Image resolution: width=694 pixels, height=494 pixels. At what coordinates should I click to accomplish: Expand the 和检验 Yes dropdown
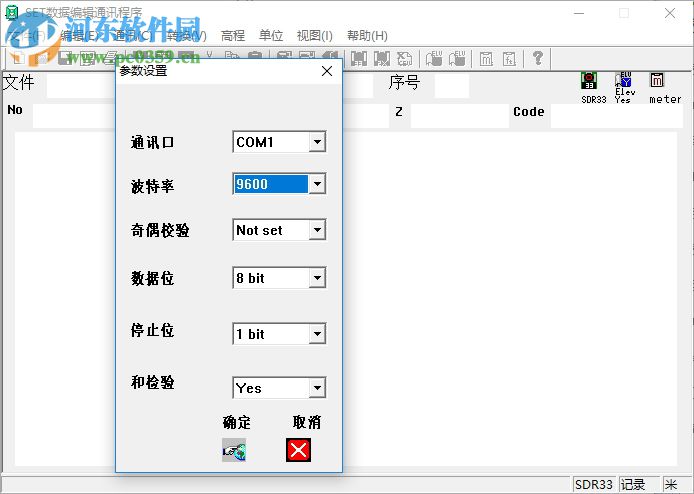pos(317,388)
